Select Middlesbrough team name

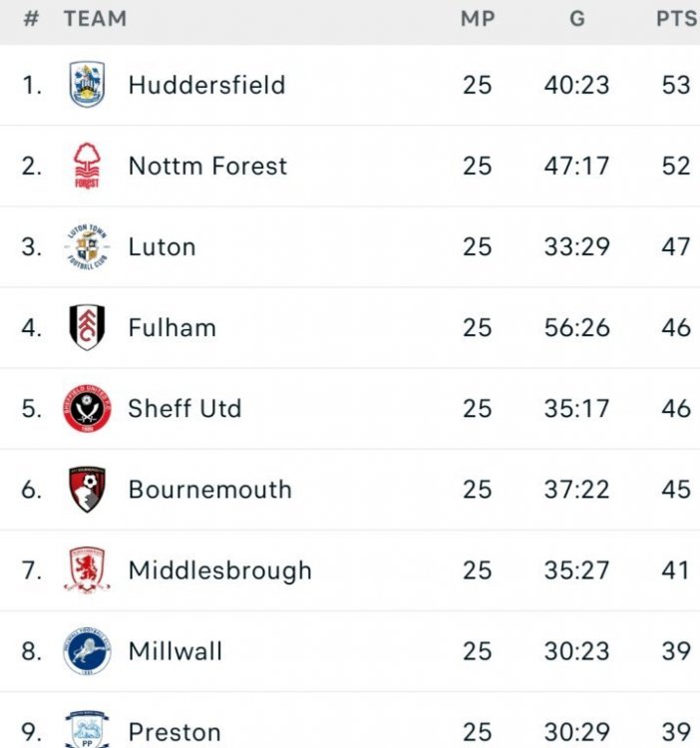click(219, 570)
